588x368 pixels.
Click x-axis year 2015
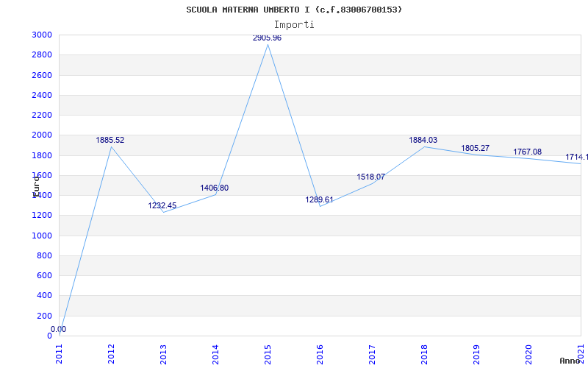(x=268, y=354)
